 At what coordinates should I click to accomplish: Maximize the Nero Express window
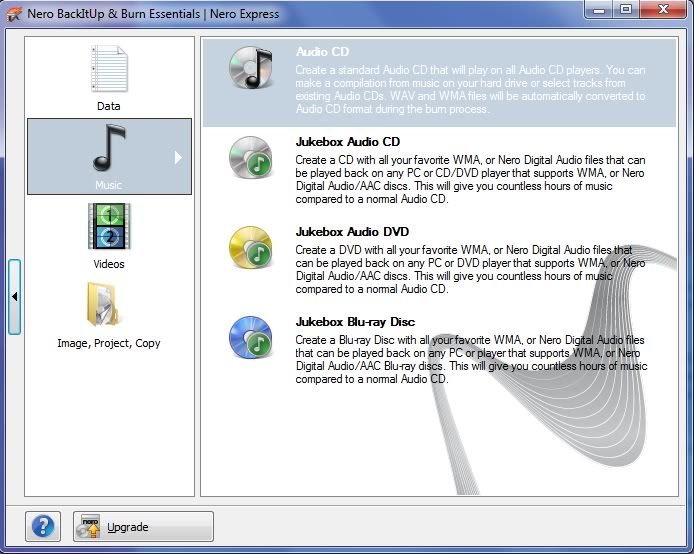click(626, 10)
